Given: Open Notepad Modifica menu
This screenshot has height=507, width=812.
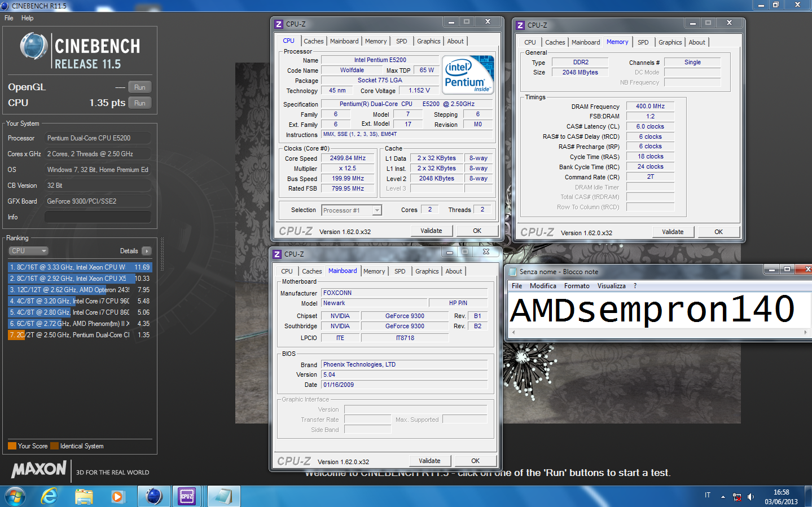Looking at the screenshot, I should coord(543,286).
